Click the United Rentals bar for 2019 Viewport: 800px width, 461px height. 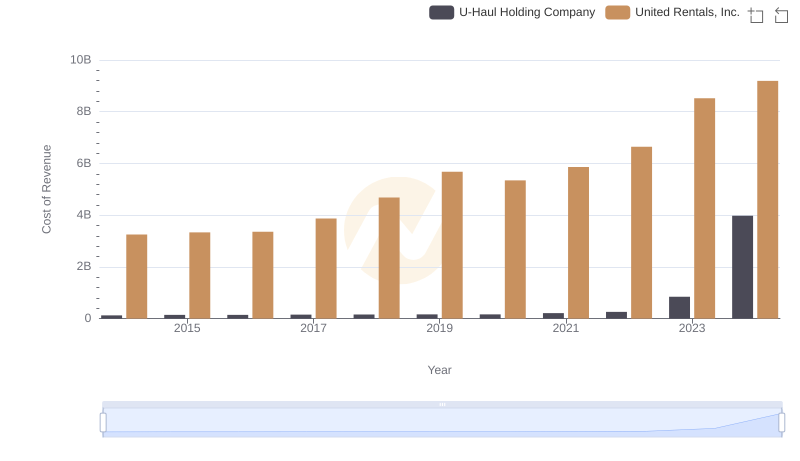(452, 245)
